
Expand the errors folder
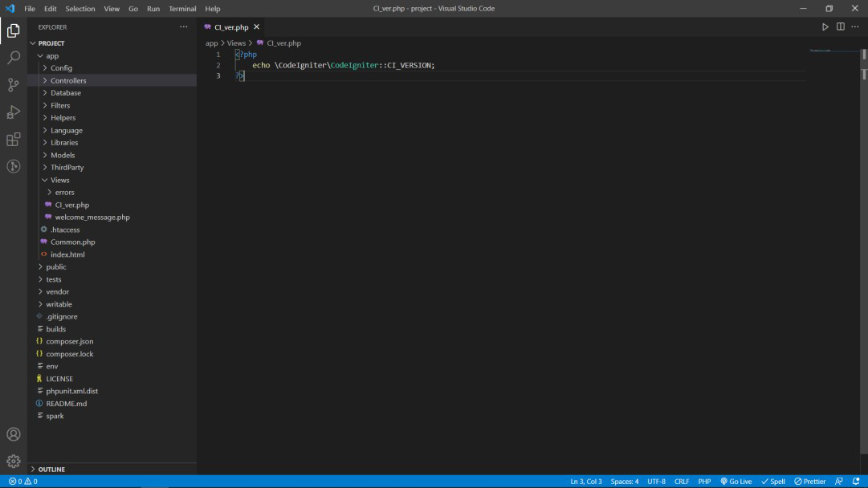point(112,192)
